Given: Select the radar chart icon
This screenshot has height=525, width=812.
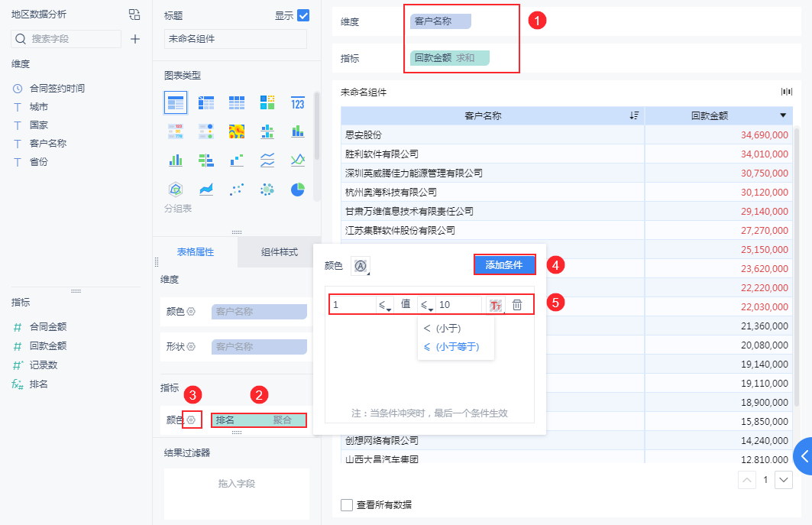Looking at the screenshot, I should [176, 190].
